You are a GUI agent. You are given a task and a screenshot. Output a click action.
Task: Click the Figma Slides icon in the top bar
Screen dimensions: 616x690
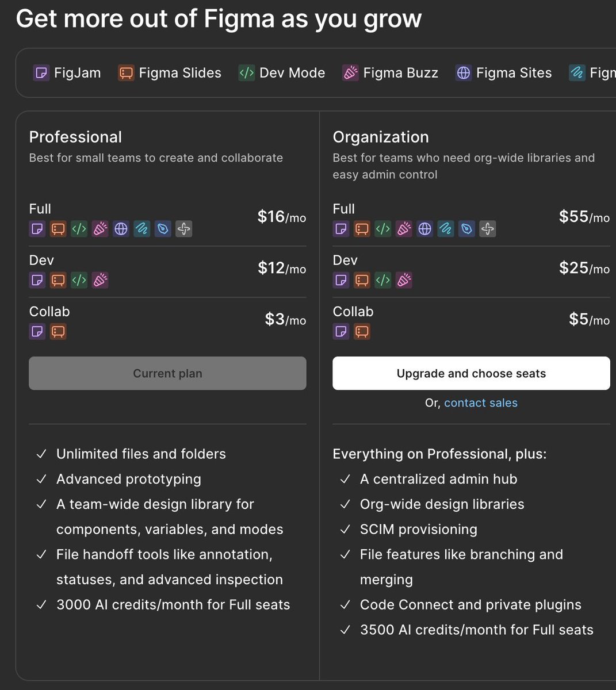(x=126, y=73)
